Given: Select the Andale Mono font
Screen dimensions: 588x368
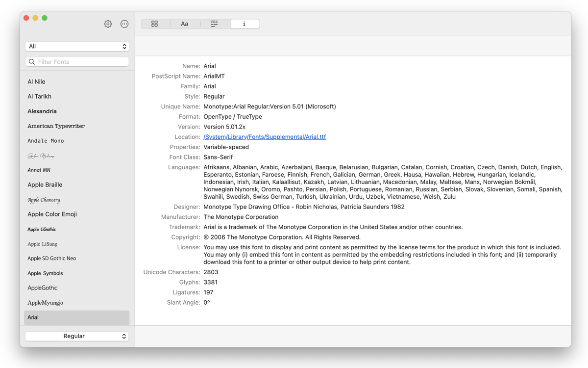Looking at the screenshot, I should tap(46, 141).
